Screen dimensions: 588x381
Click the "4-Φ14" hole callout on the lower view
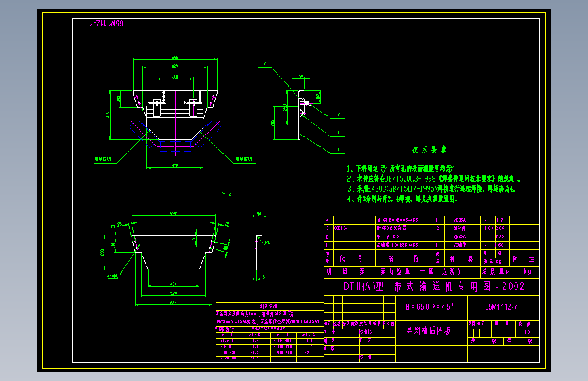[x=112, y=276]
